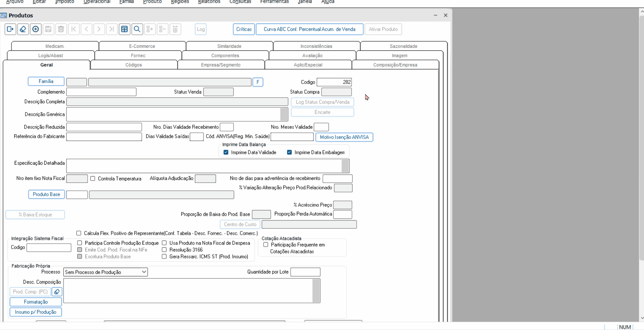Click the trash can delete icon

coord(61,29)
